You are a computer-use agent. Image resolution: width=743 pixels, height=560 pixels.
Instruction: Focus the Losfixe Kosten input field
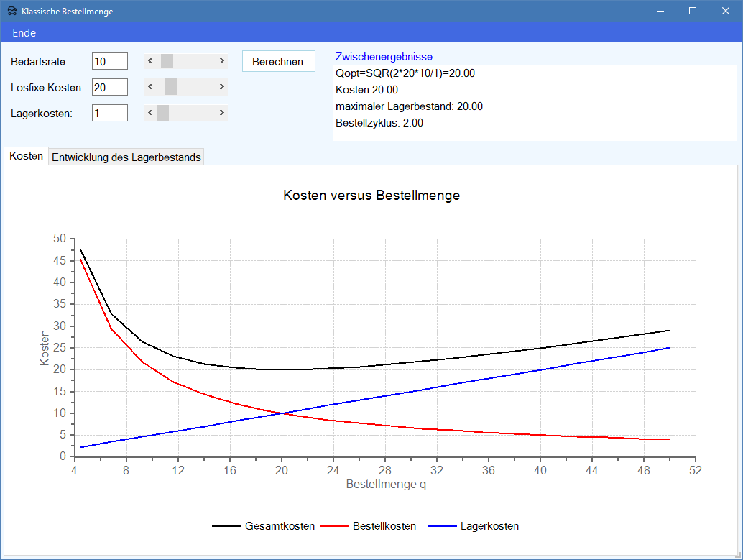[x=110, y=87]
